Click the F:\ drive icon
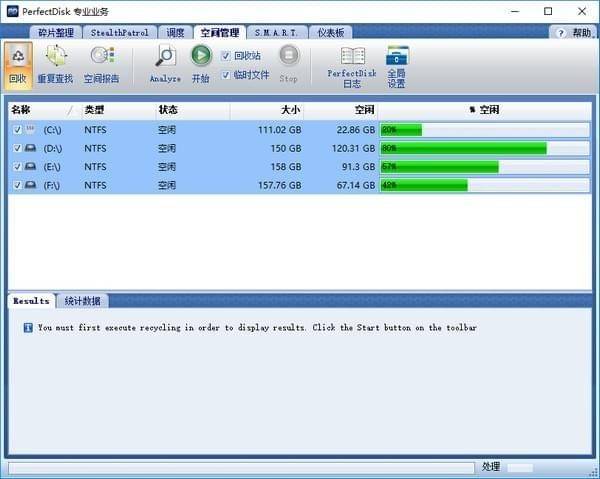 click(30, 185)
